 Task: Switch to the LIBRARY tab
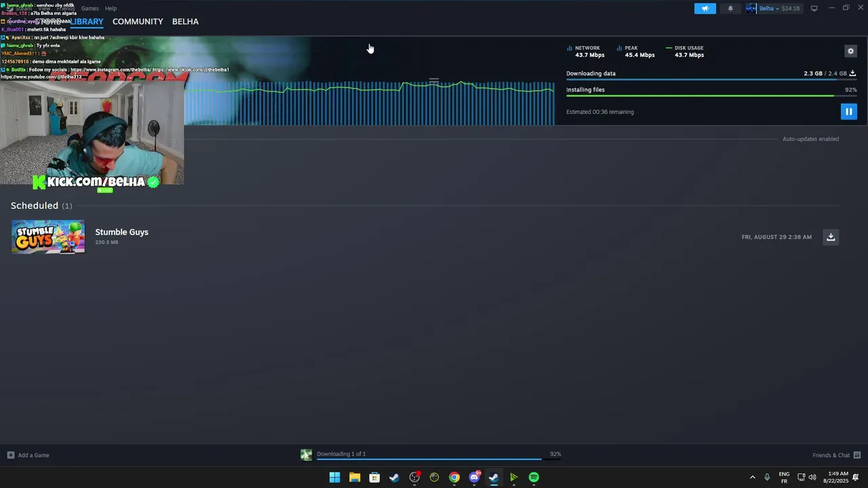coord(87,22)
